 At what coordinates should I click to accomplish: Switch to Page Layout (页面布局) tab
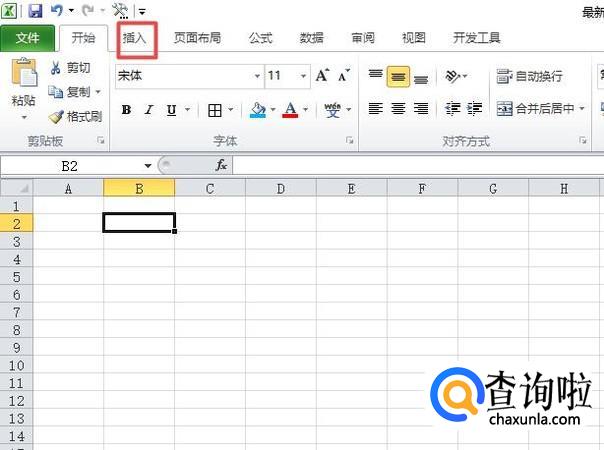197,38
